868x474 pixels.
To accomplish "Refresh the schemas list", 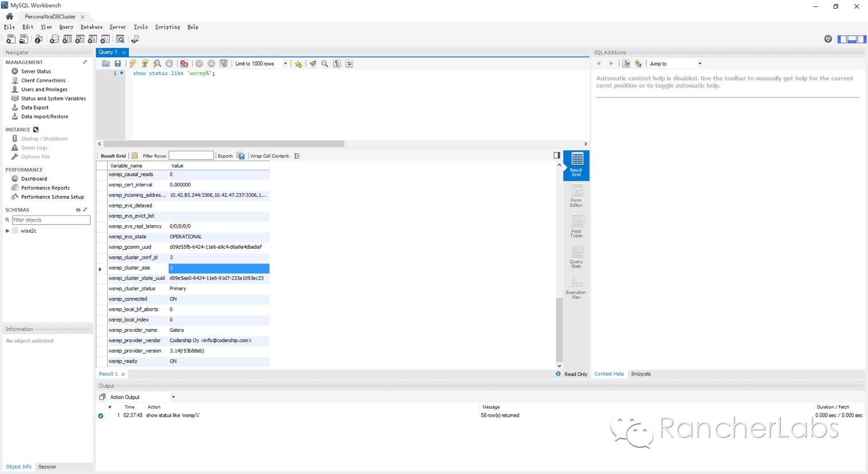I will pos(78,210).
